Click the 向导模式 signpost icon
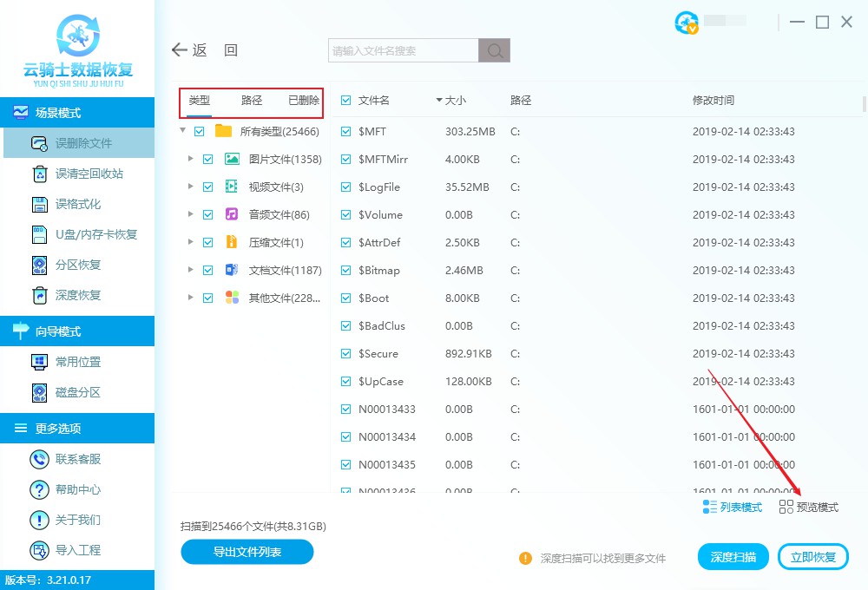Viewport: 868px width, 590px height. pos(21,331)
